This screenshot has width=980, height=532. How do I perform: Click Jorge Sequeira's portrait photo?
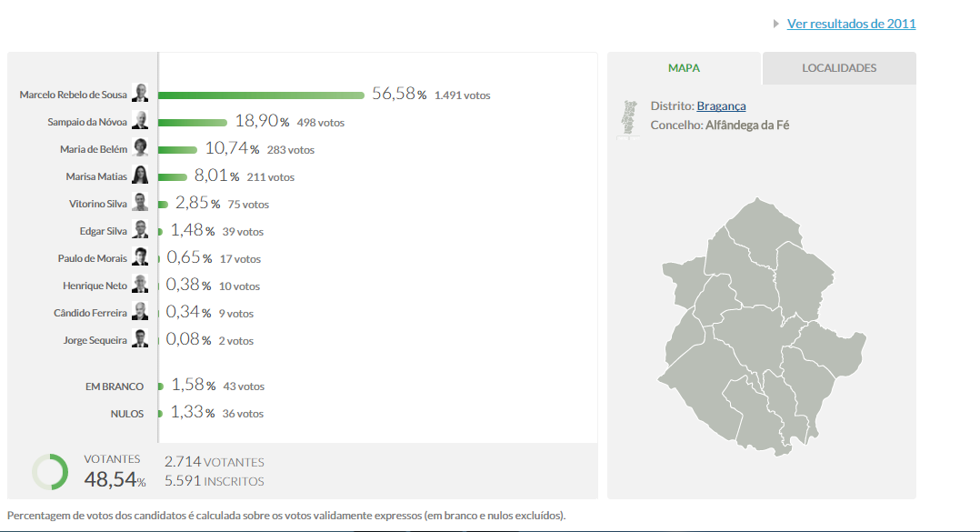tap(140, 339)
